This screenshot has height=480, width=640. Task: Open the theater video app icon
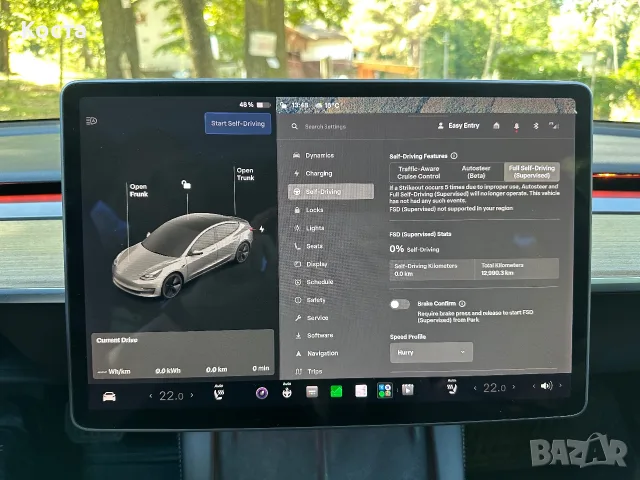pyautogui.click(x=408, y=390)
